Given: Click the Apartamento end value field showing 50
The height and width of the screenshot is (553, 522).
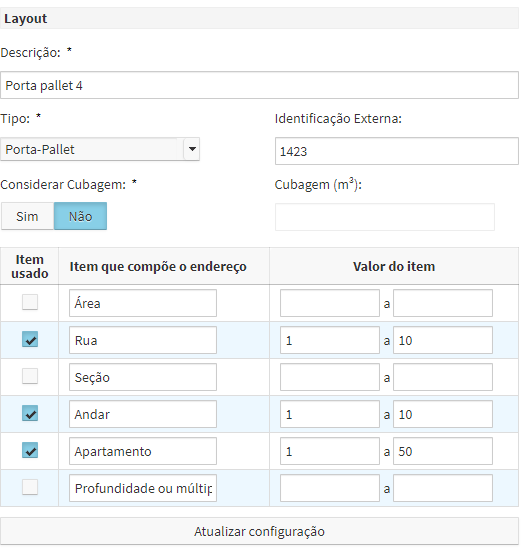Looking at the screenshot, I should coord(443,451).
